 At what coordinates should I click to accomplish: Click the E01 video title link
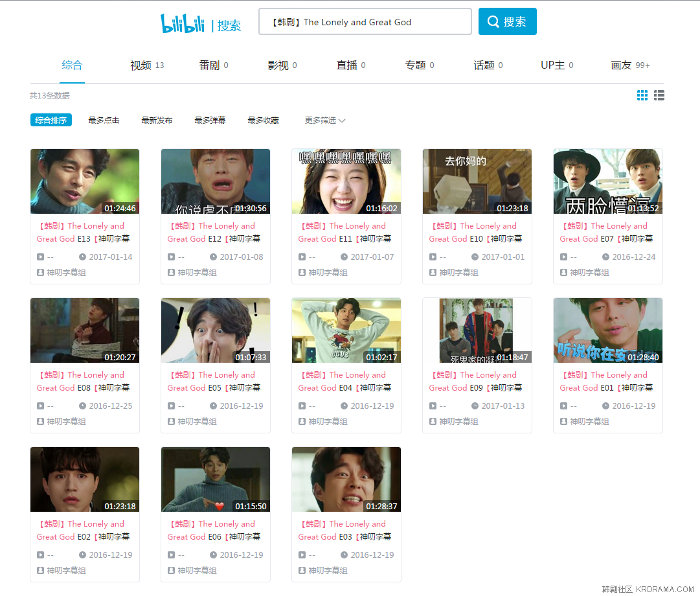pyautogui.click(x=606, y=381)
